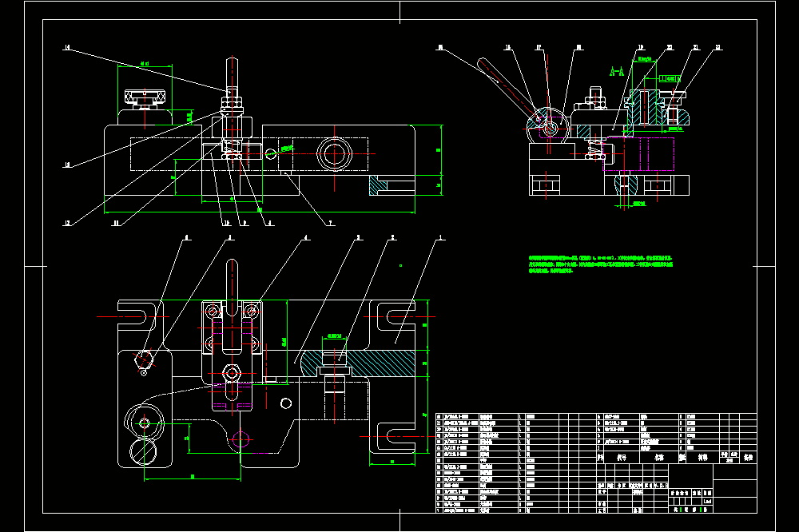This screenshot has width=799, height=532.
Task: Click part balloon number 11
Action: tap(116, 223)
